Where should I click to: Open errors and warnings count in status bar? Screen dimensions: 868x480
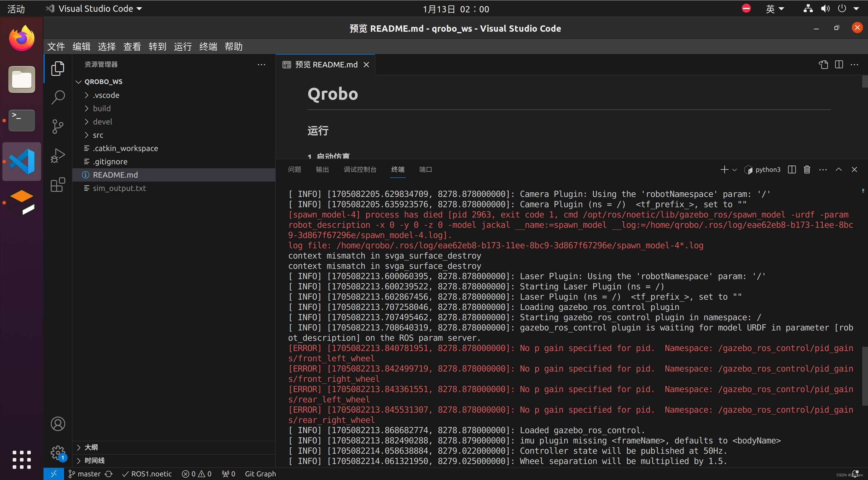(197, 474)
